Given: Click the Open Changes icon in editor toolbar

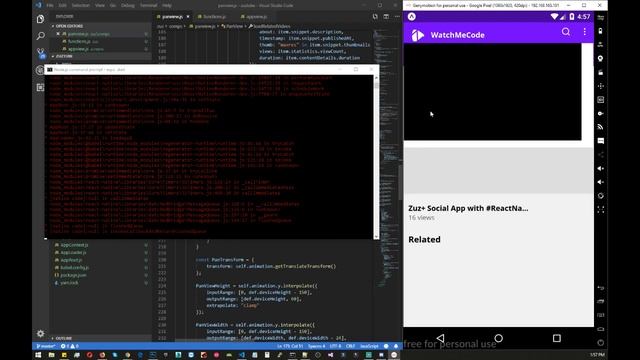Looking at the screenshot, I should coord(375,17).
